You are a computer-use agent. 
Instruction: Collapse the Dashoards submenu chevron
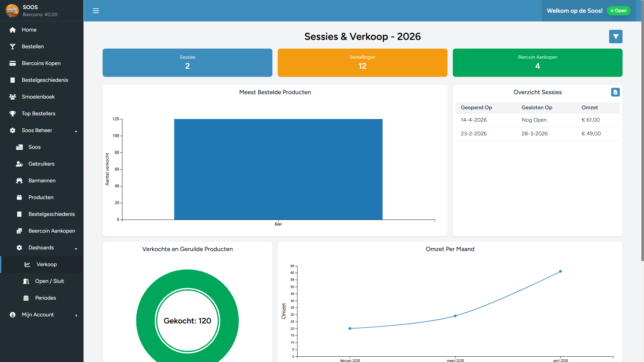coord(76,248)
